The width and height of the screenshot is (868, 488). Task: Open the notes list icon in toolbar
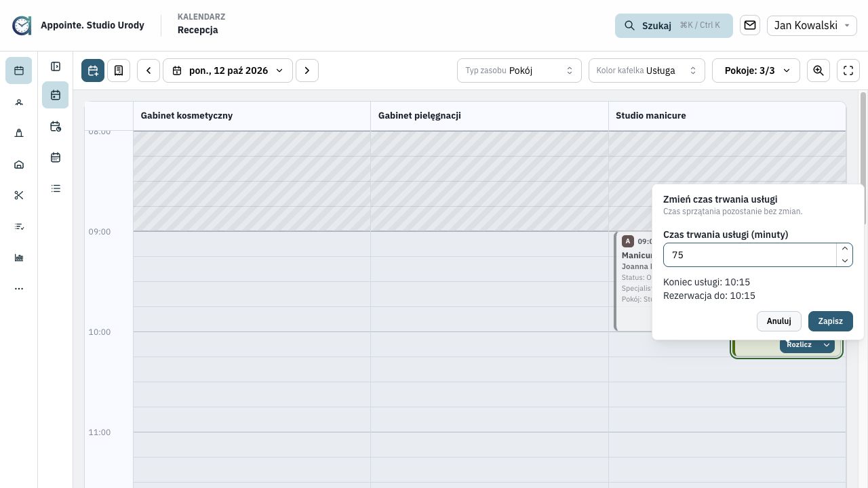point(119,70)
